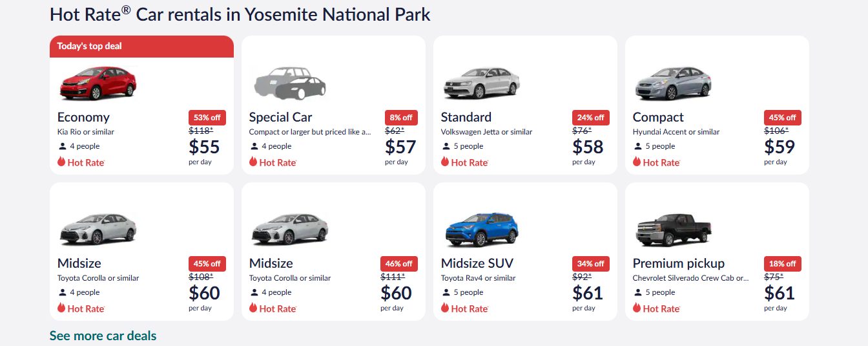
Task: Click the gray Special Car silhouette image
Action: tap(290, 83)
